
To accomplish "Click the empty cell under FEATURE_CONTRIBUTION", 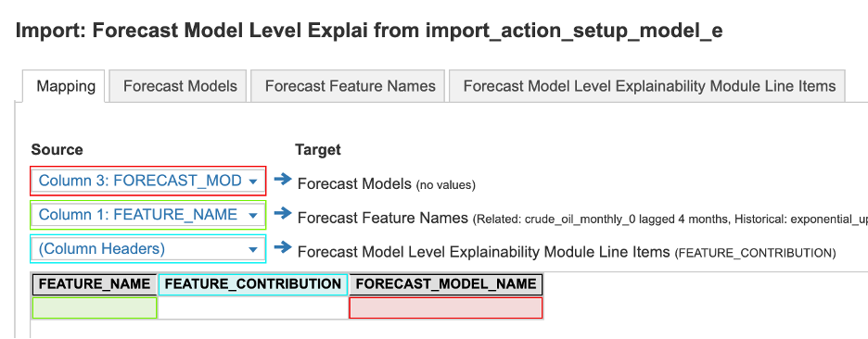I will click(x=253, y=308).
